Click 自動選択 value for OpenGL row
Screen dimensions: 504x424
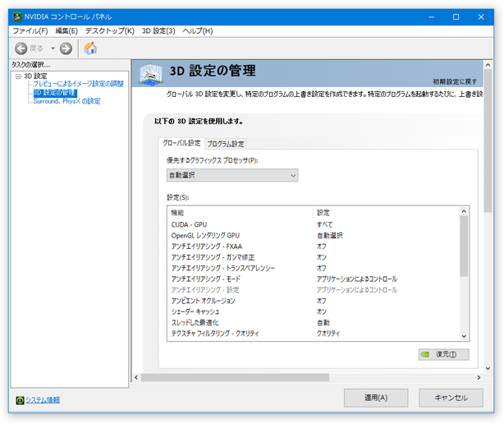(329, 236)
